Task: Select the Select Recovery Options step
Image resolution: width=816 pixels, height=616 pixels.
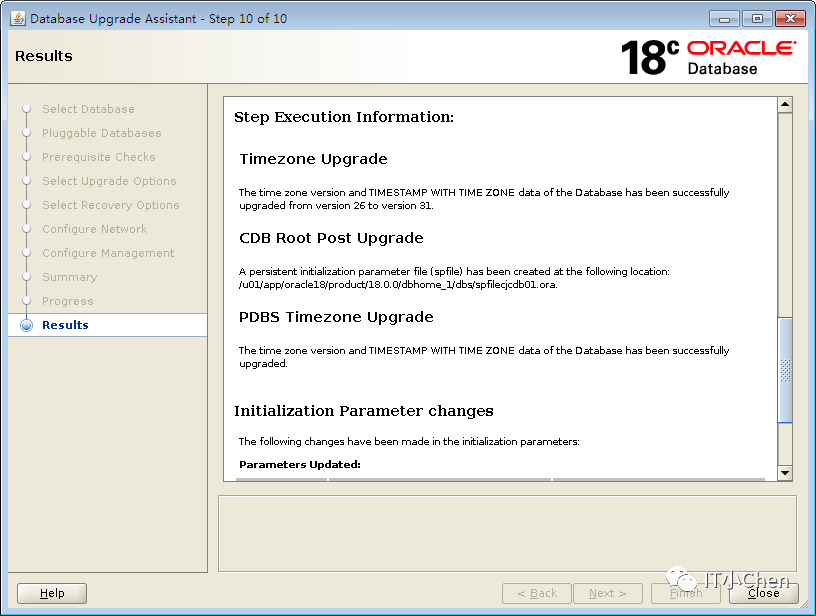Action: click(111, 205)
